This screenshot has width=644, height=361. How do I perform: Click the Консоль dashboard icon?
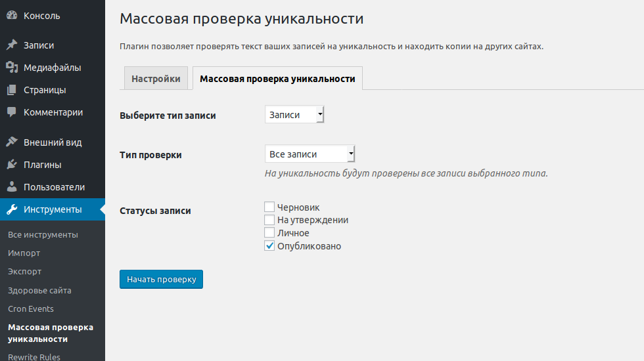tap(12, 16)
